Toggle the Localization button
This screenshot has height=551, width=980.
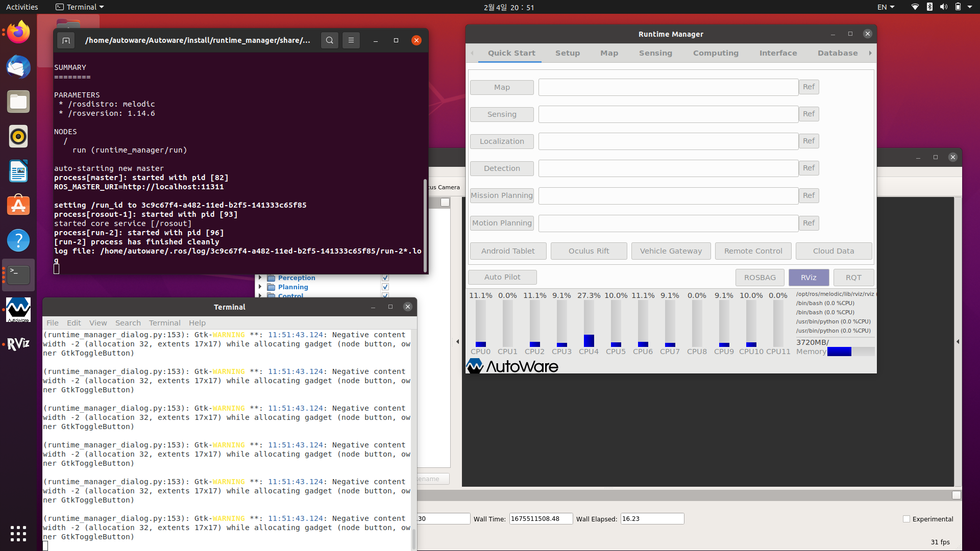pyautogui.click(x=502, y=141)
